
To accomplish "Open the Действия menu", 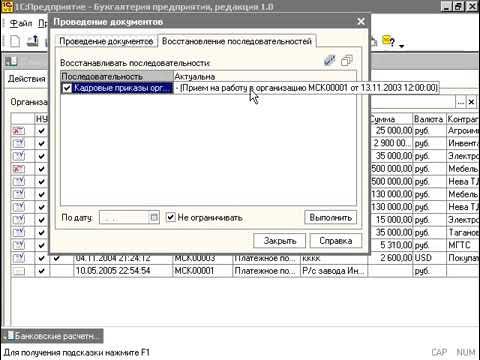I will pos(27,79).
